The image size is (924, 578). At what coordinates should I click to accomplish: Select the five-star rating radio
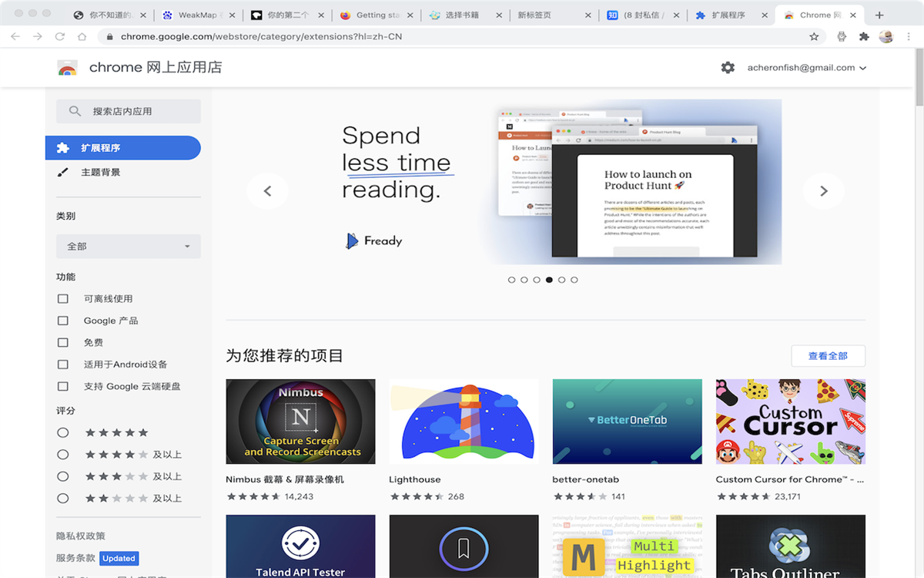pyautogui.click(x=63, y=432)
